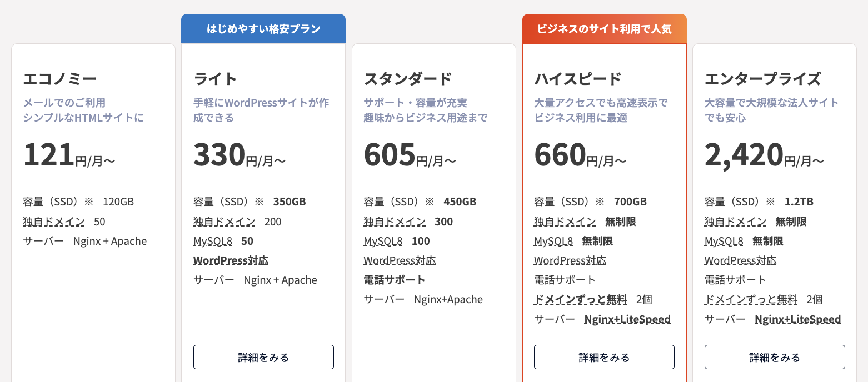Open MySQL8 tooltip in スタンダード plan
The height and width of the screenshot is (382, 868).
coord(383,242)
